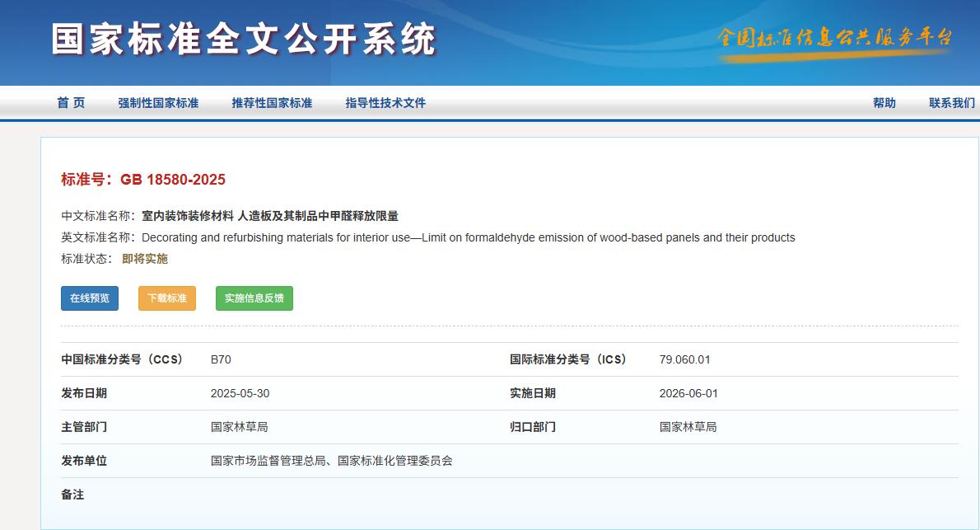Open the 强制性国家标准 menu item
Image resolution: width=980 pixels, height=530 pixels.
point(158,103)
